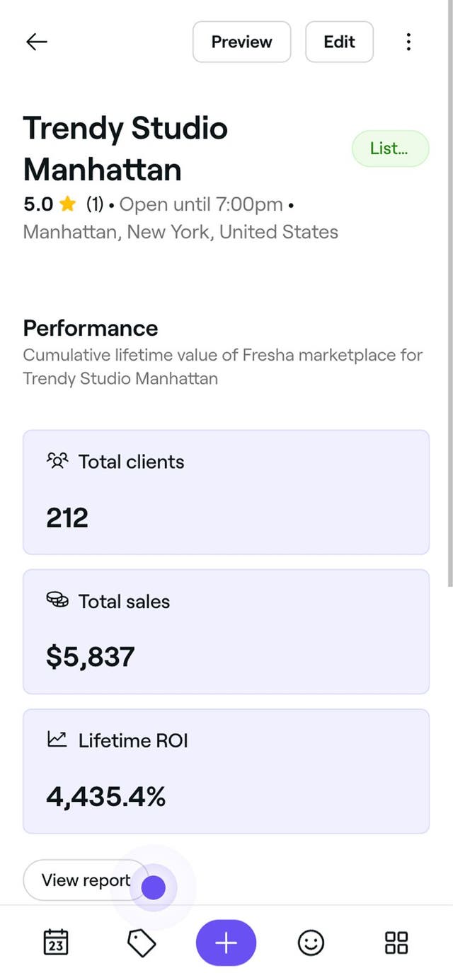Image resolution: width=453 pixels, height=980 pixels.
Task: Click the Lifetime ROI chart icon
Action: tap(57, 740)
